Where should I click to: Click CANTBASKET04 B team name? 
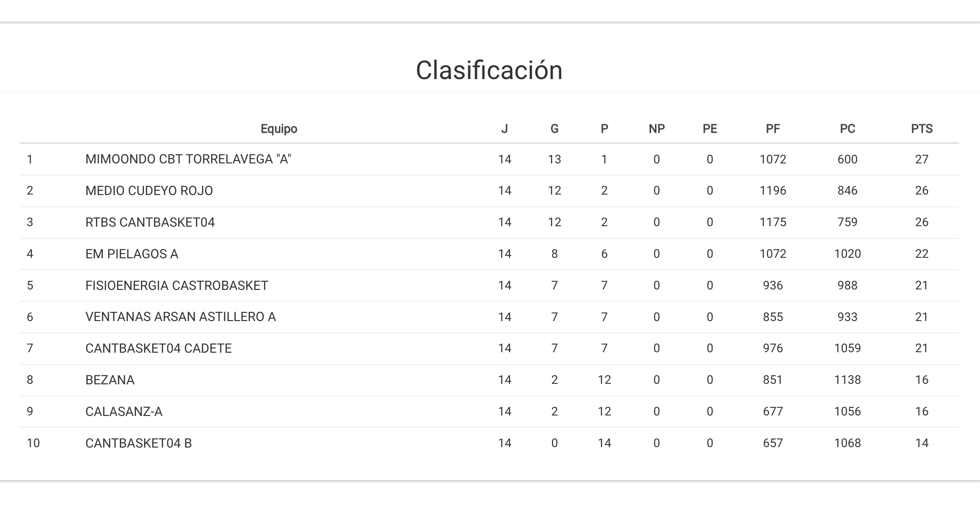[x=138, y=443]
